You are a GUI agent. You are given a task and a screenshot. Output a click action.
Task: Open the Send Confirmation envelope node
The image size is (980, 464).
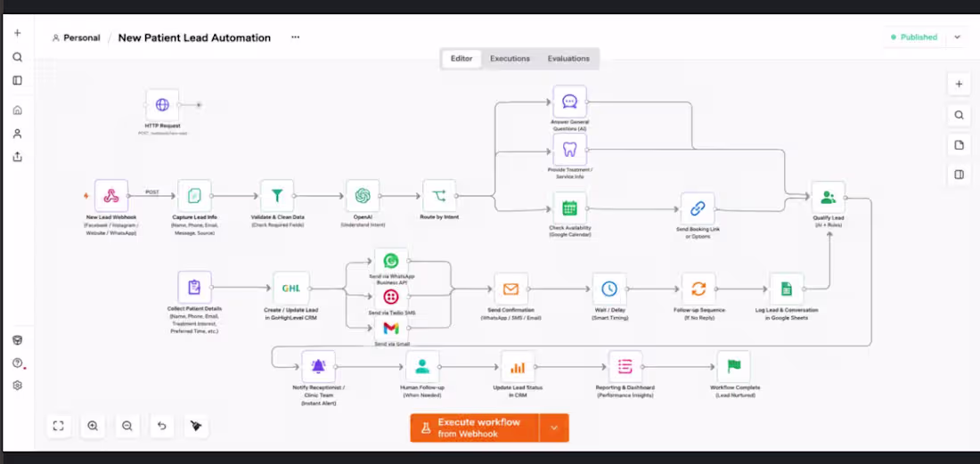point(510,289)
